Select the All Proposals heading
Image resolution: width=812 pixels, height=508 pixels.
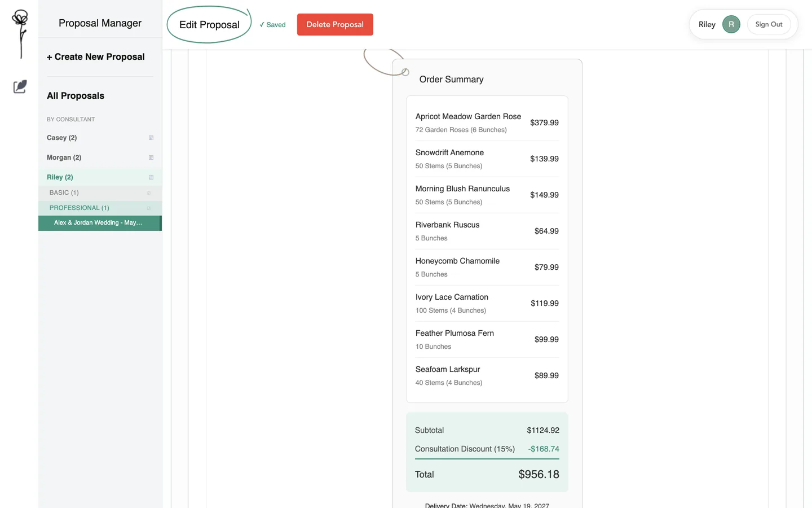click(76, 96)
